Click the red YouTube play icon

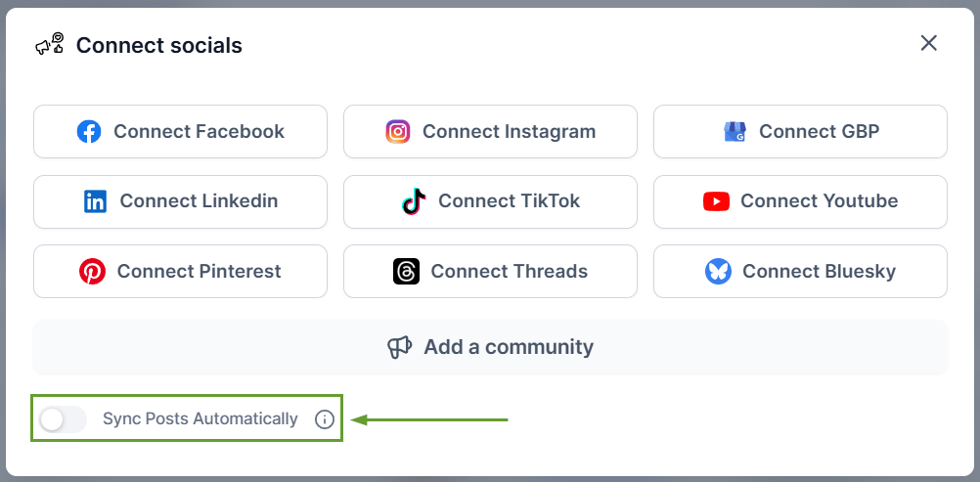pos(716,201)
